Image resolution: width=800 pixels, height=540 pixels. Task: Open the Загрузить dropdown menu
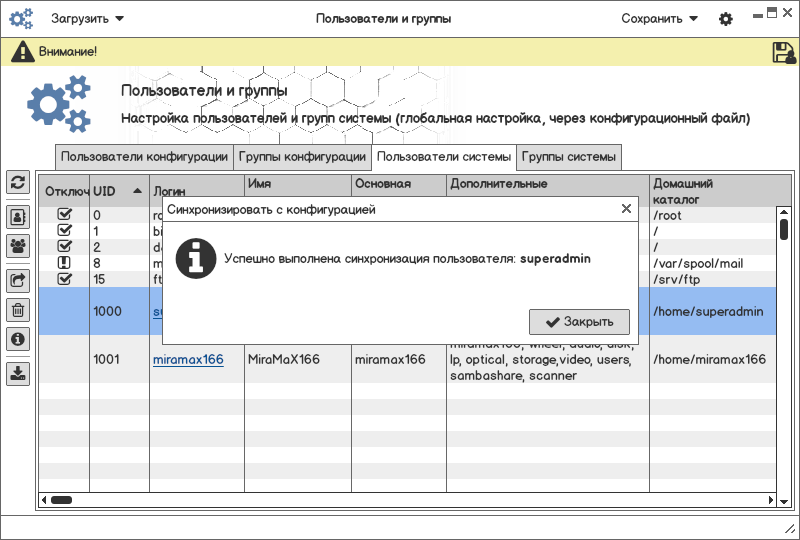pyautogui.click(x=87, y=19)
